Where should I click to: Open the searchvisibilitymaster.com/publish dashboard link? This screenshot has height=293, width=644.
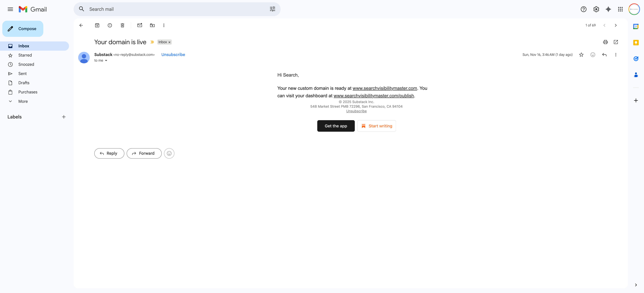pos(373,96)
